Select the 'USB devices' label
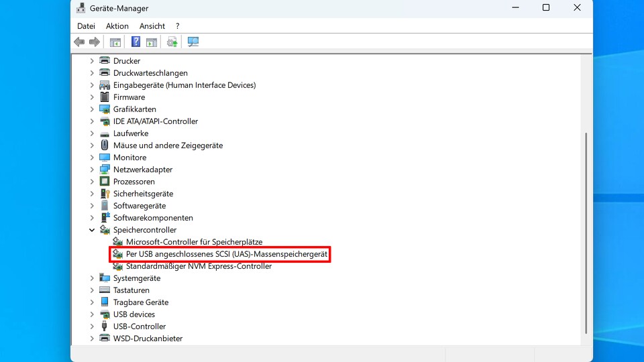This screenshot has height=362, width=644. [134, 314]
